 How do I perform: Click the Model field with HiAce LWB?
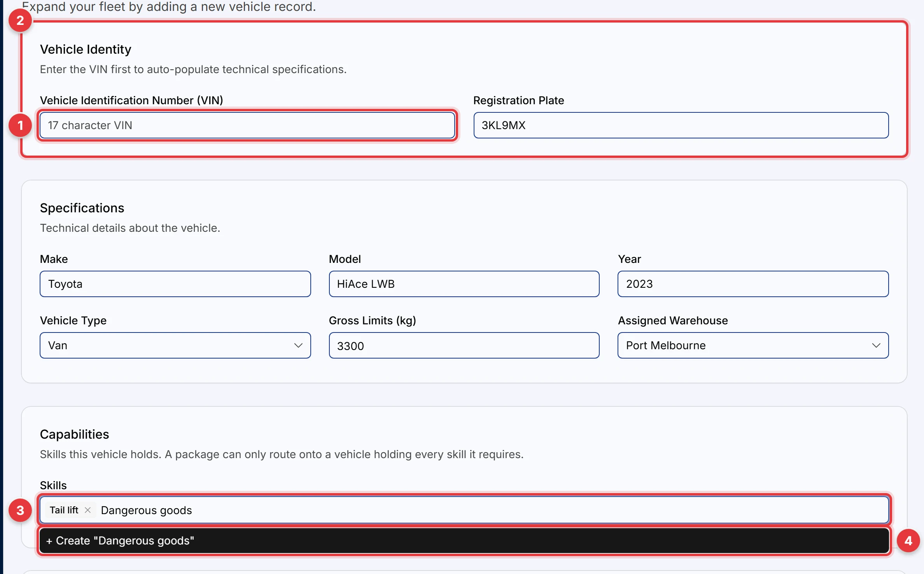464,284
